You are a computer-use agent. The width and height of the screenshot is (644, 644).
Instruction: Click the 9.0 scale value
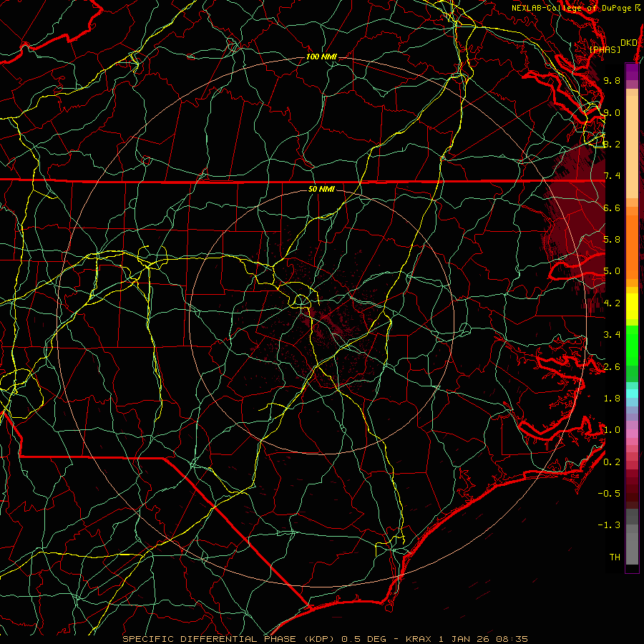click(x=612, y=112)
